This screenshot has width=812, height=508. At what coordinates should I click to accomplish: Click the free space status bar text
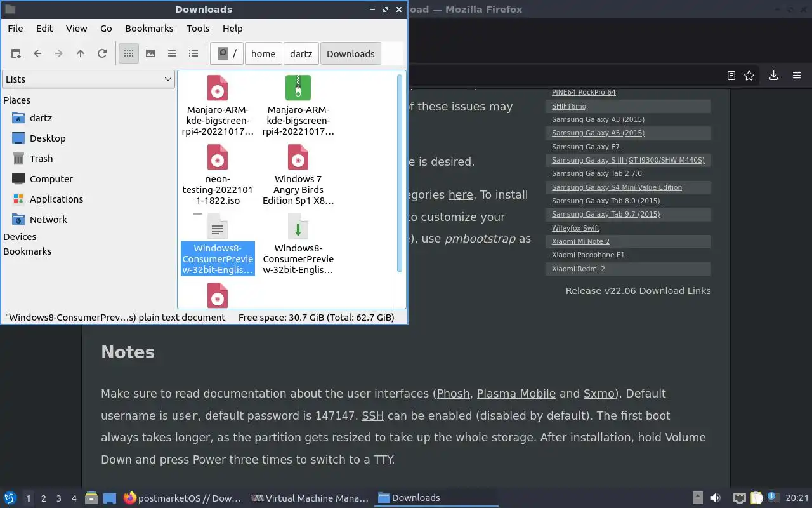(316, 317)
